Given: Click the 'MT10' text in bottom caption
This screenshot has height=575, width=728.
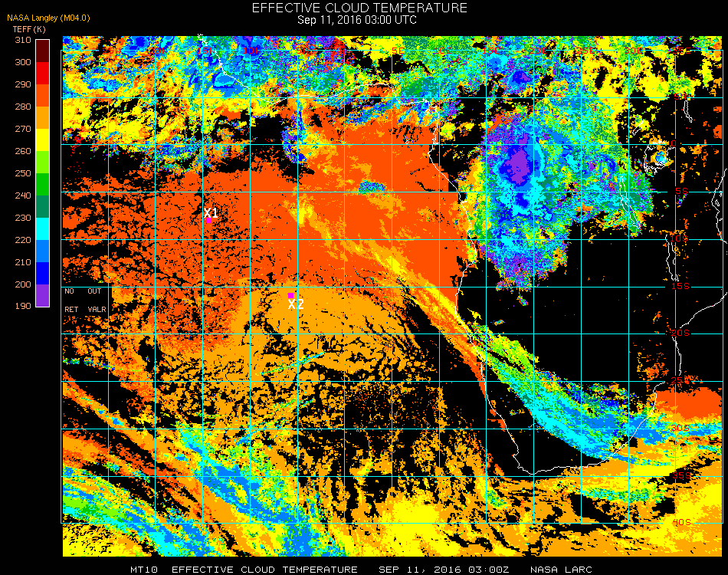Looking at the screenshot, I should click(144, 570).
